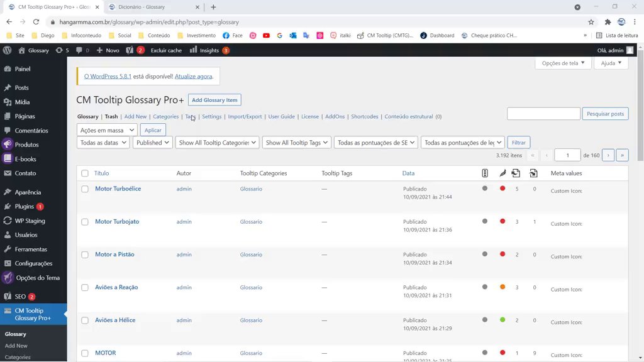Sort by outgoing internal links icon

pos(516,173)
